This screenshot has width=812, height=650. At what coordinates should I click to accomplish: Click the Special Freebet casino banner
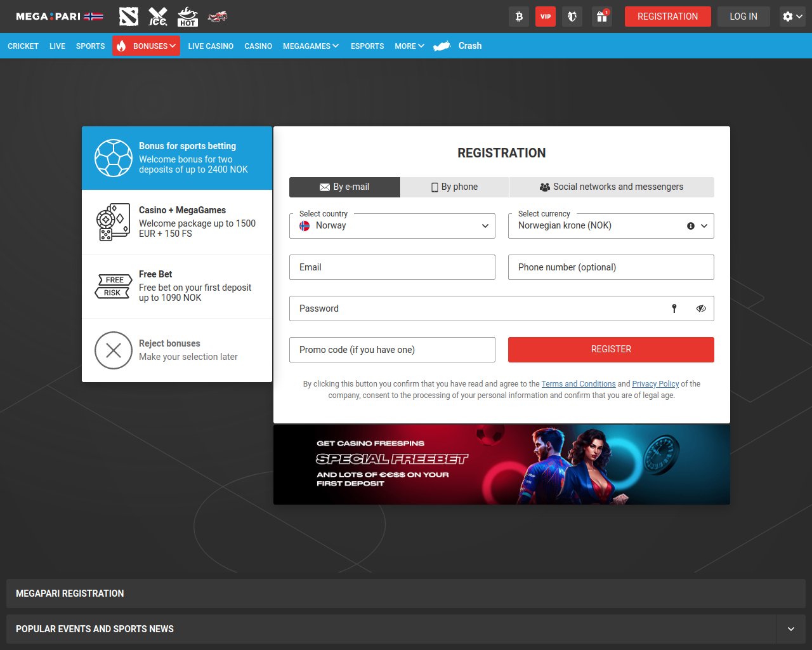502,465
